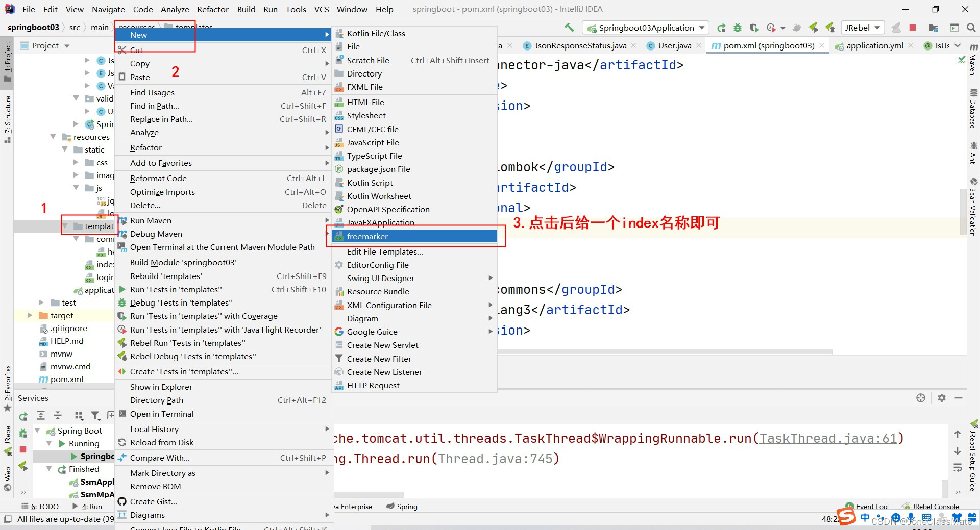Open the filter icon in the Services toolbar

click(x=96, y=416)
